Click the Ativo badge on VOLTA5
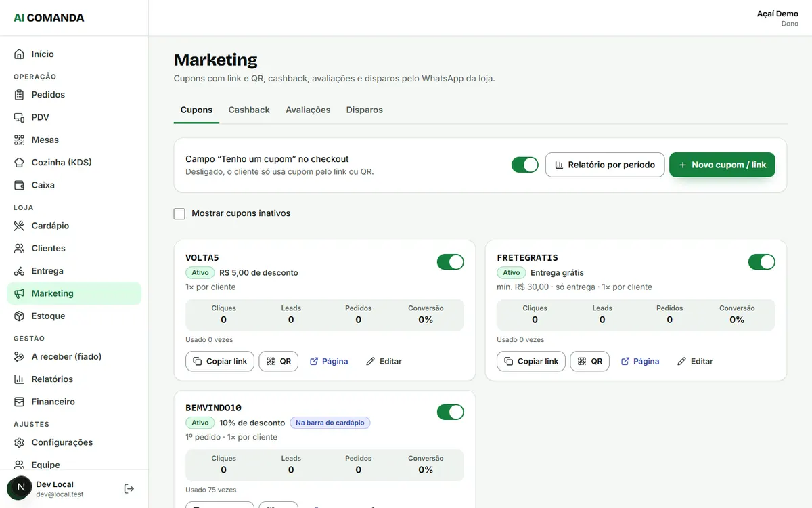 pyautogui.click(x=200, y=272)
